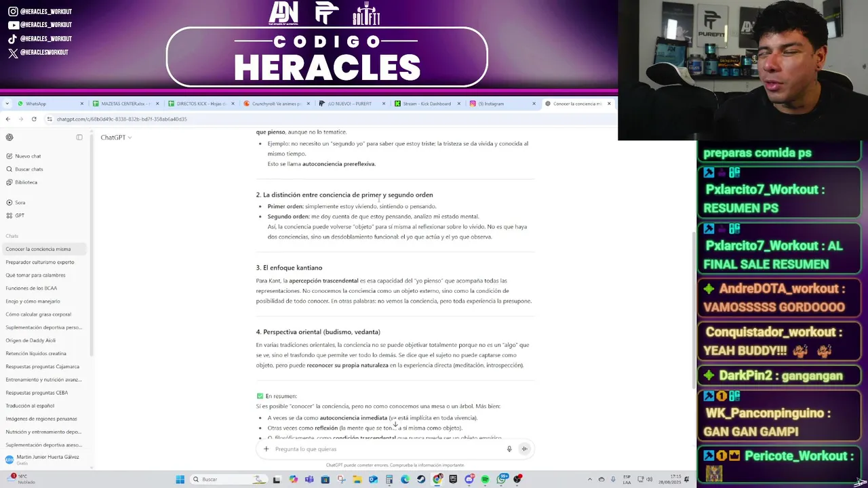The width and height of the screenshot is (868, 488).
Task: Open chat Respuestas preguntas Cajamarca
Action: point(42,367)
